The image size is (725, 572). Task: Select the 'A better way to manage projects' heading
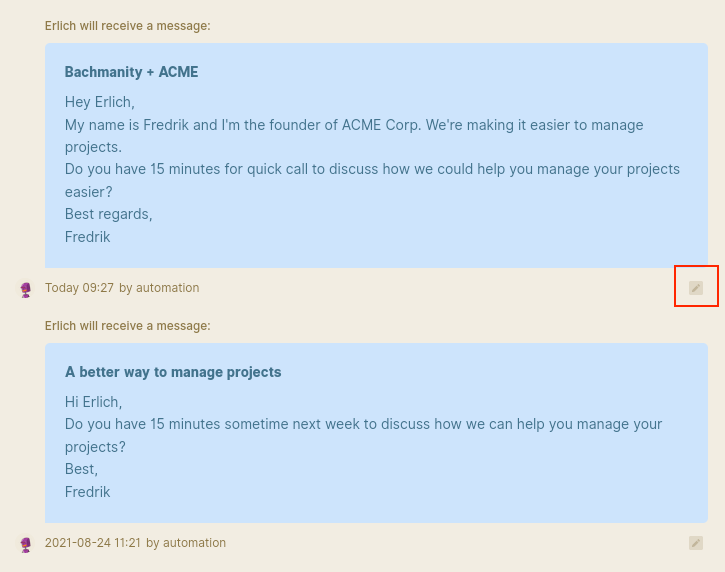click(173, 372)
